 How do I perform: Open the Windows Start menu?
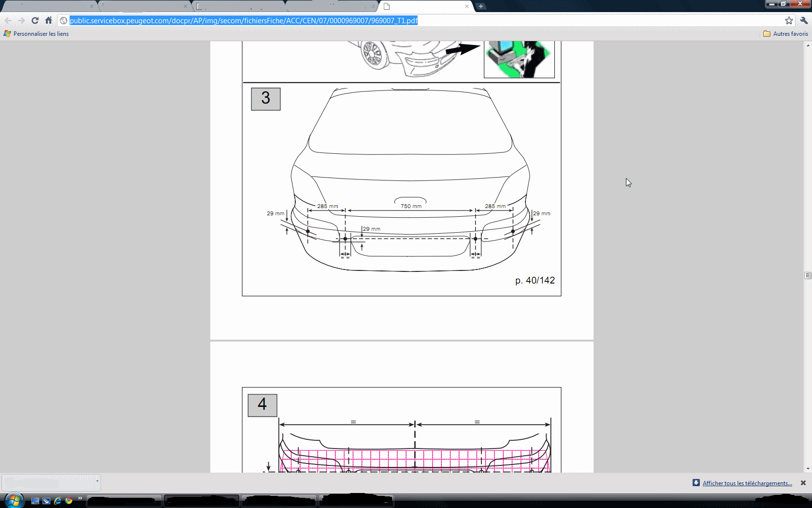tap(14, 500)
